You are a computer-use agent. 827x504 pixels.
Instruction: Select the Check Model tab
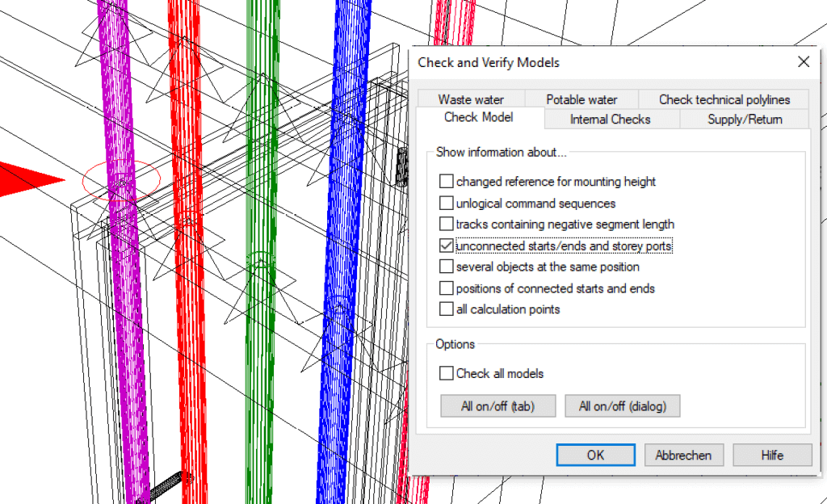478,118
